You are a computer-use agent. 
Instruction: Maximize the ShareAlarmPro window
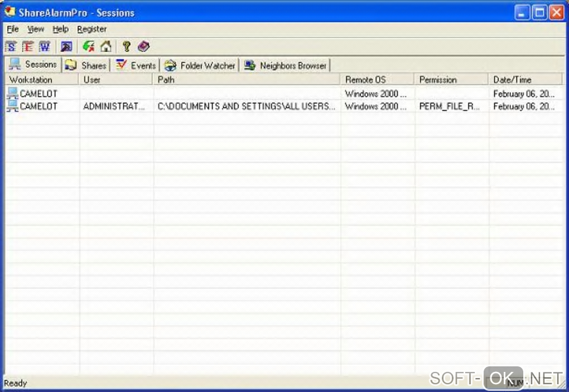(x=539, y=13)
